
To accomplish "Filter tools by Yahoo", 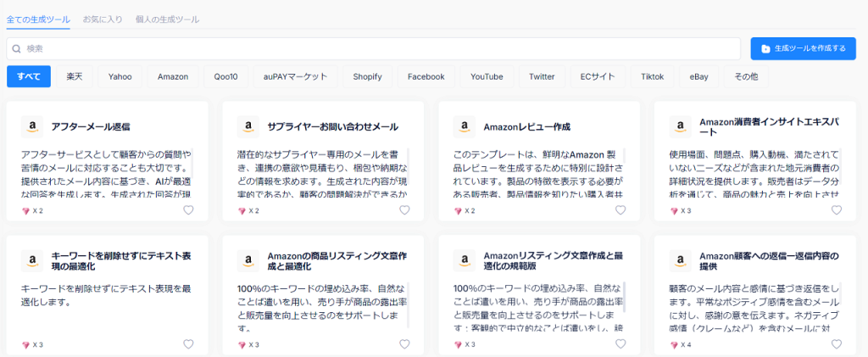I will click(x=120, y=76).
